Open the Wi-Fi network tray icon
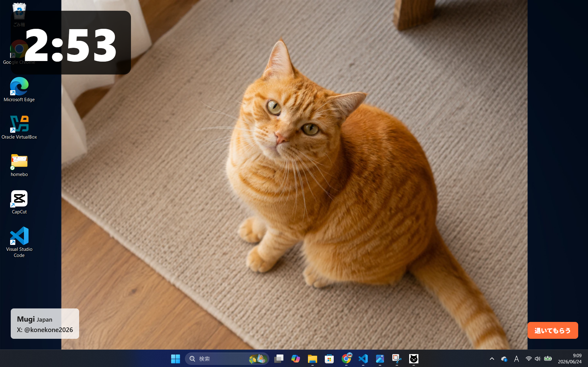Viewport: 588px width, 367px height. coord(528,359)
